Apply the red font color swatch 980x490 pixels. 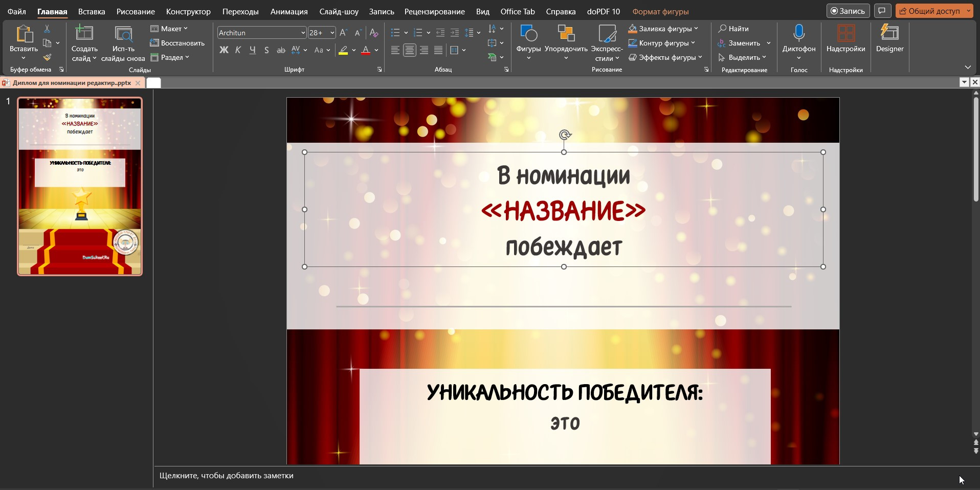366,50
